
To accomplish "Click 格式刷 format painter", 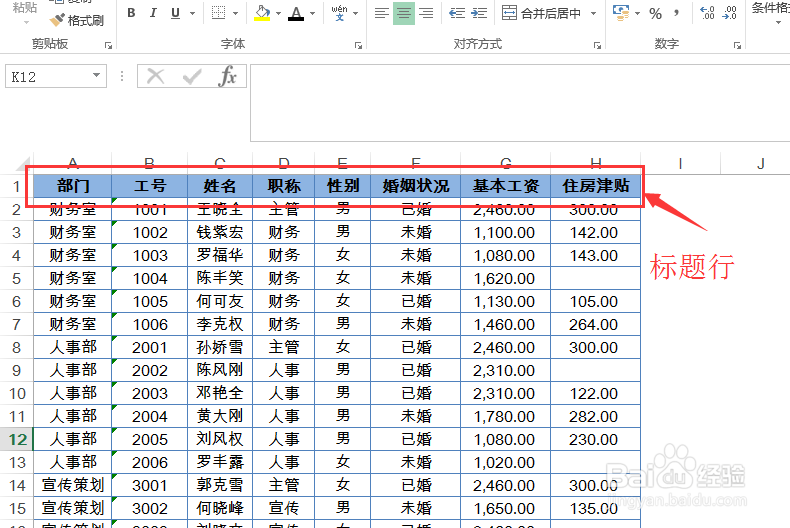I will [77, 21].
